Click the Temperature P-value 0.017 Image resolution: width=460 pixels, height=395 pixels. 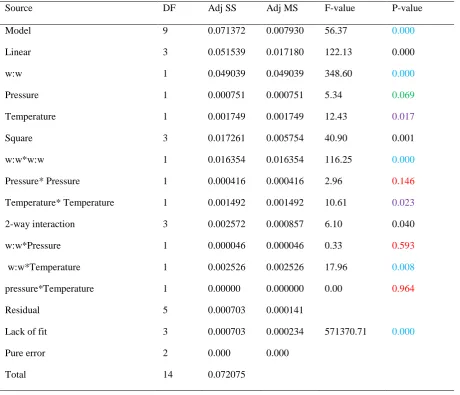[403, 117]
